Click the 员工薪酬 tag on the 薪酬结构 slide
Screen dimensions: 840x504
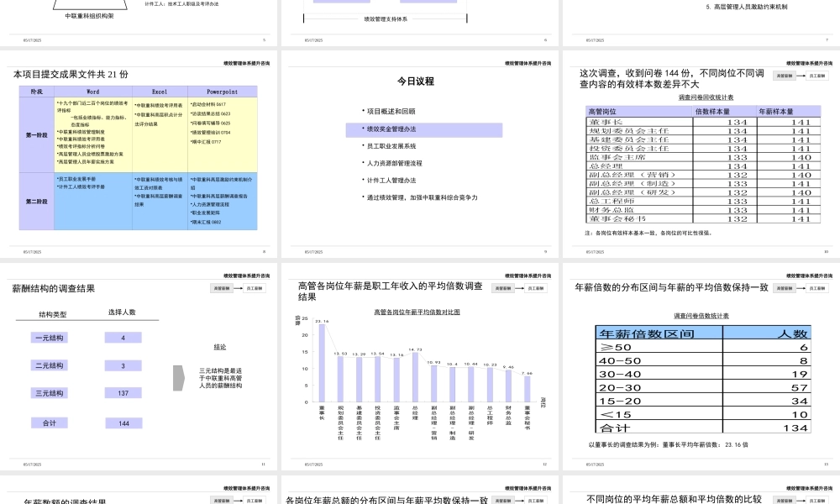255,288
